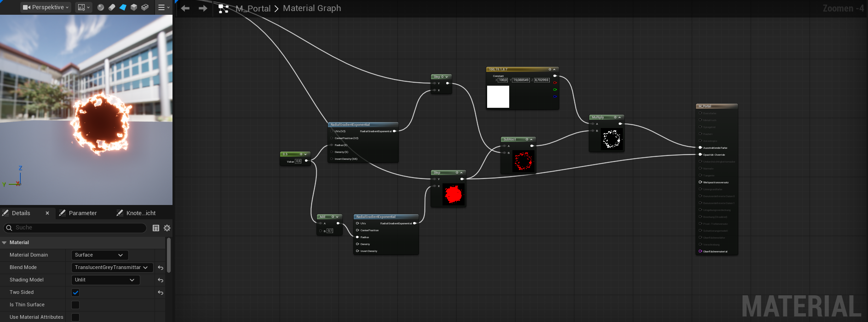Collapse the Subtract node preview arrow
Viewport: 868px width, 322px height.
(x=531, y=140)
